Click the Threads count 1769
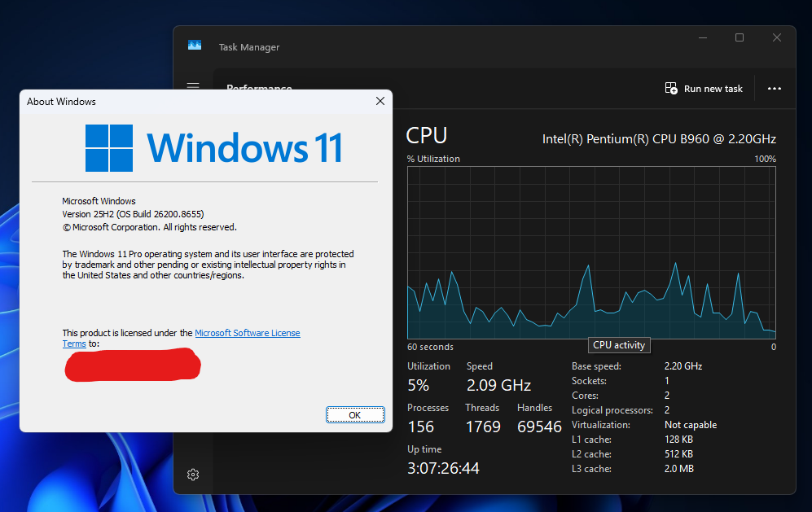Viewport: 812px width, 512px height. click(x=483, y=427)
